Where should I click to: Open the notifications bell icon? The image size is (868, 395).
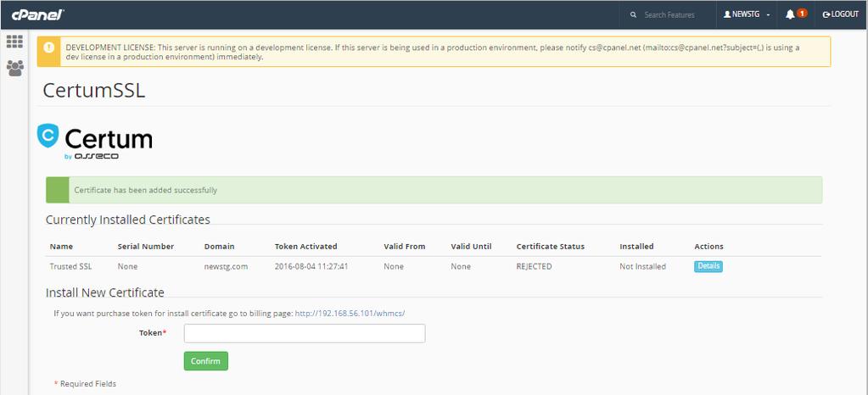(x=790, y=15)
